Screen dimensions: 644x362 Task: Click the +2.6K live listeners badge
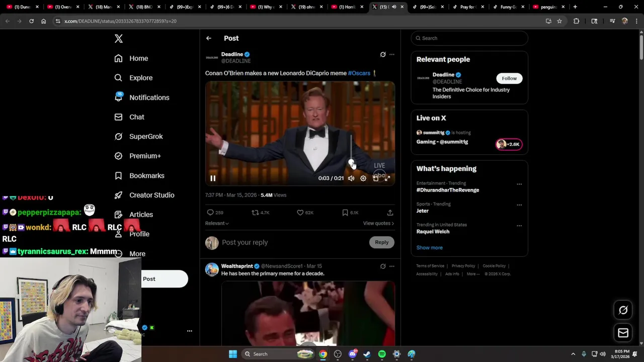509,144
